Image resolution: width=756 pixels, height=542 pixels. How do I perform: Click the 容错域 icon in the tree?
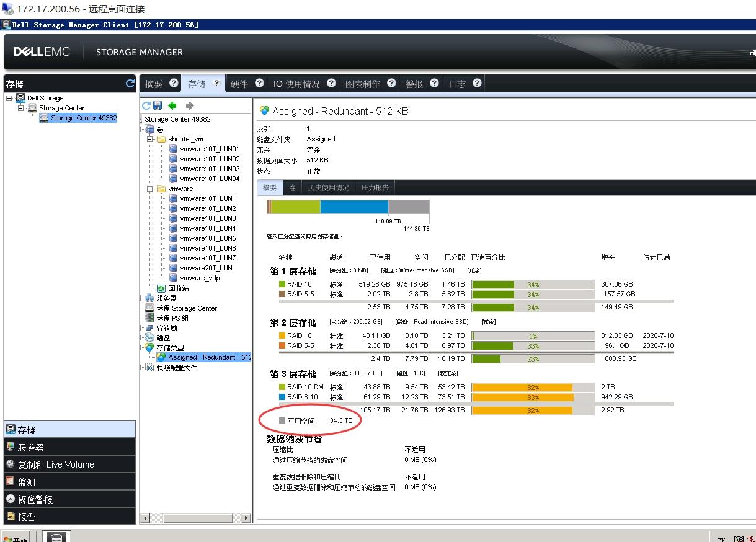pos(149,328)
